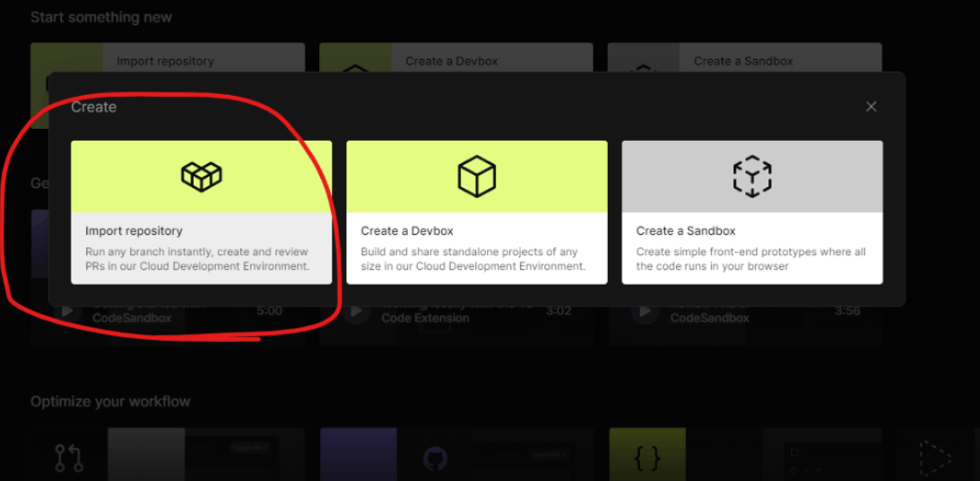Click description "Build and share standalone projects of any"

pos(469,252)
